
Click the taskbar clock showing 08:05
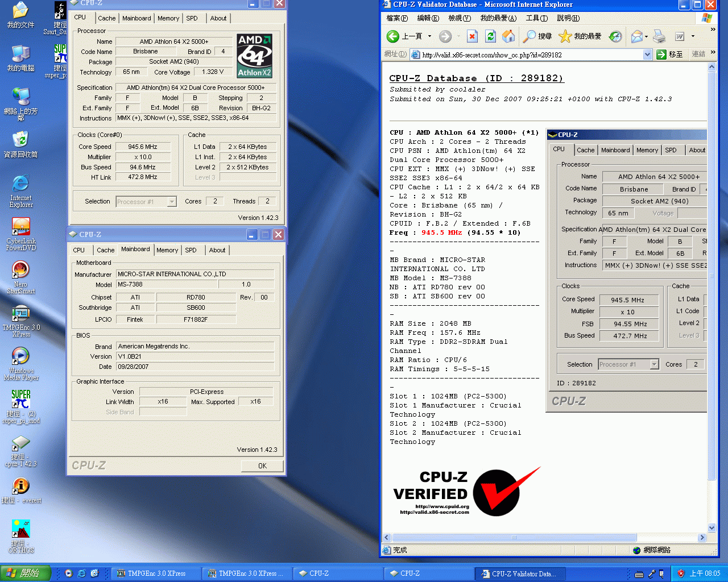click(x=705, y=573)
